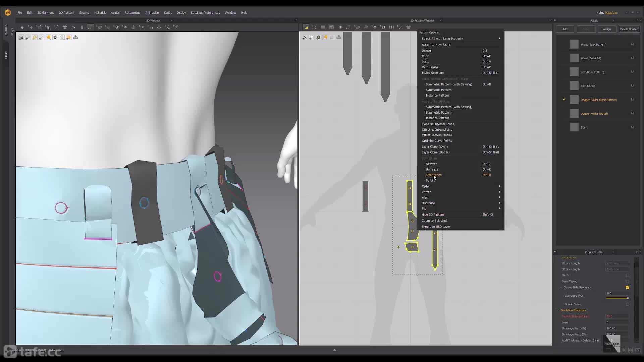Expand the Align submenu
The width and height of the screenshot is (644, 362).
click(460, 197)
